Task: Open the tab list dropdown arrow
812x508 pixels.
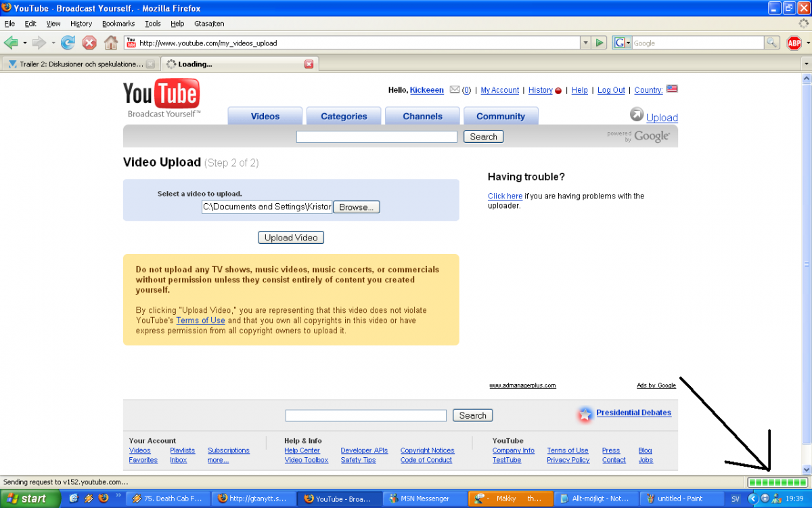Action: click(x=805, y=64)
